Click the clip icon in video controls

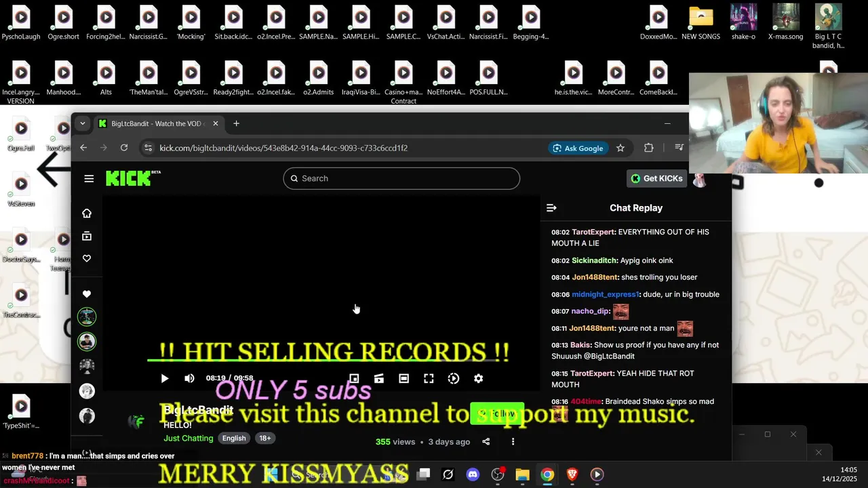coord(379,378)
